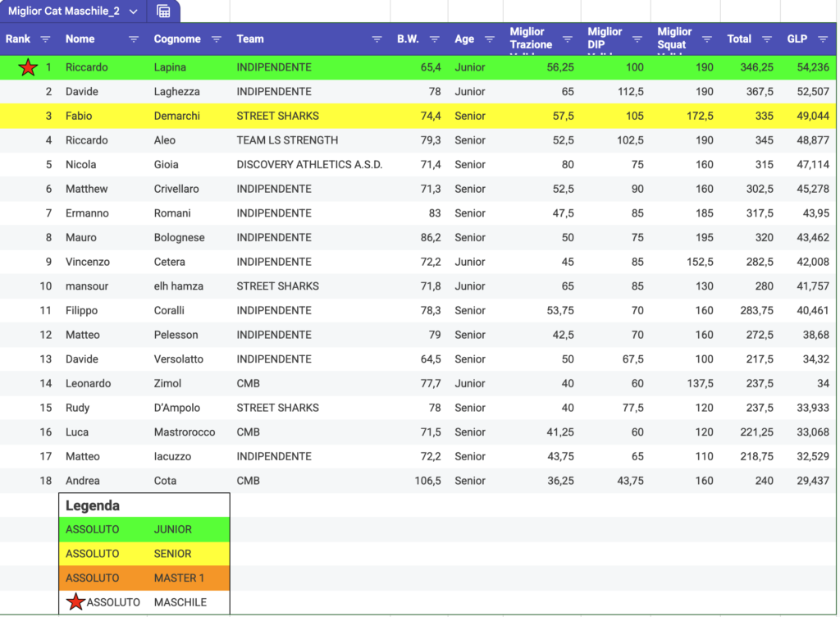Open the Miglior DIP filter dropdown

(637, 39)
